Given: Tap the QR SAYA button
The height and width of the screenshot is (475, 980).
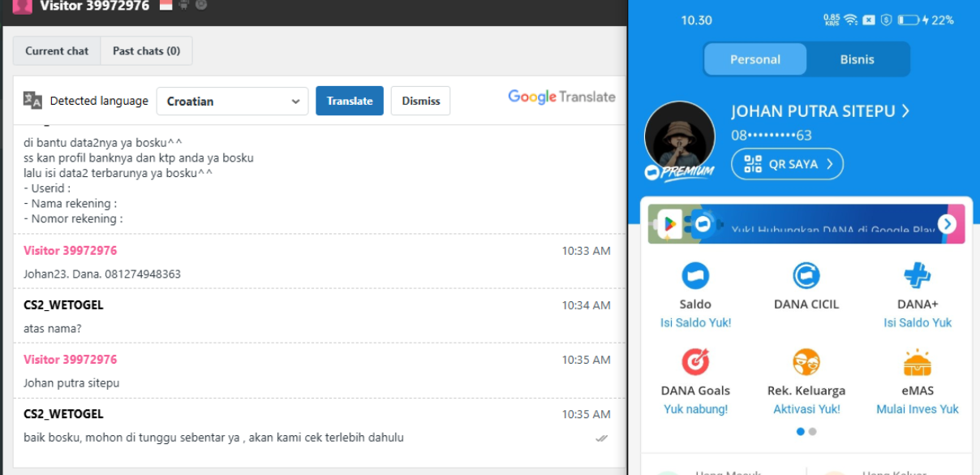Looking at the screenshot, I should 787,164.
